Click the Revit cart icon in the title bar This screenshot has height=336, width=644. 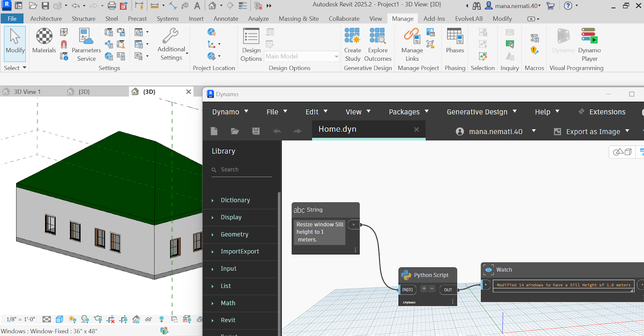551,6
